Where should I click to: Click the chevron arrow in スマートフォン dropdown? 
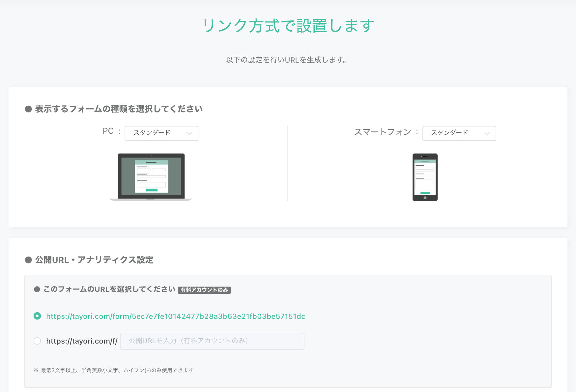(487, 133)
